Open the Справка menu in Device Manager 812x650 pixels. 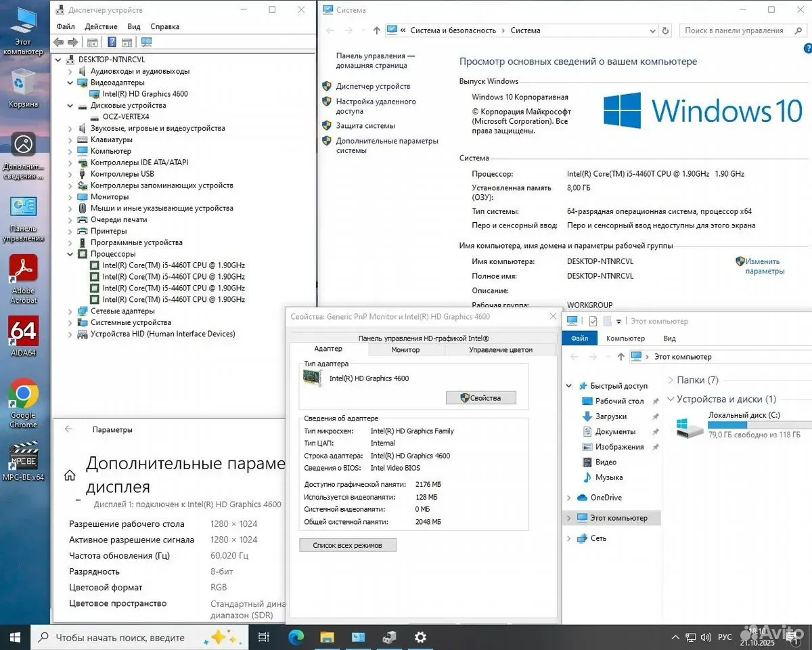pos(165,26)
